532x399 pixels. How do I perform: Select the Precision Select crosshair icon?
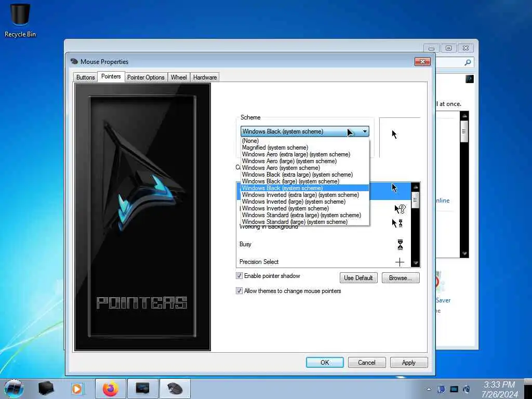[x=400, y=262]
